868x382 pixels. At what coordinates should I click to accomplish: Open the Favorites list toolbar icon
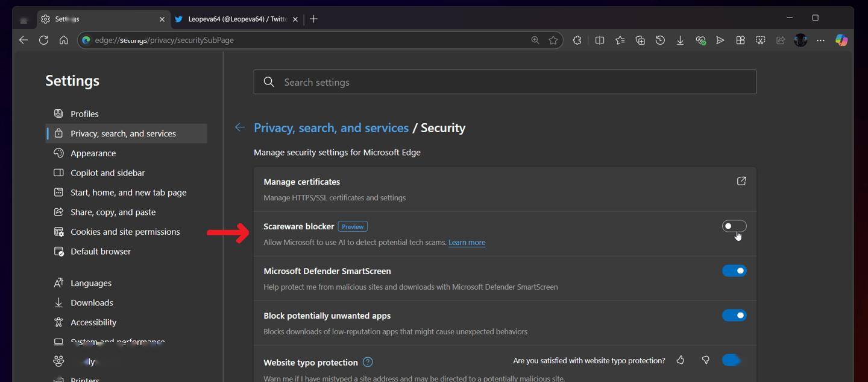(x=620, y=40)
